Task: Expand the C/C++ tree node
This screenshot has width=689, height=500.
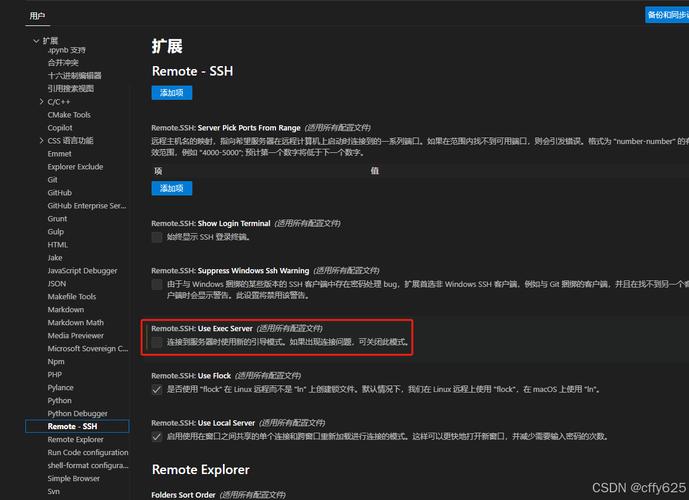Action: point(41,101)
